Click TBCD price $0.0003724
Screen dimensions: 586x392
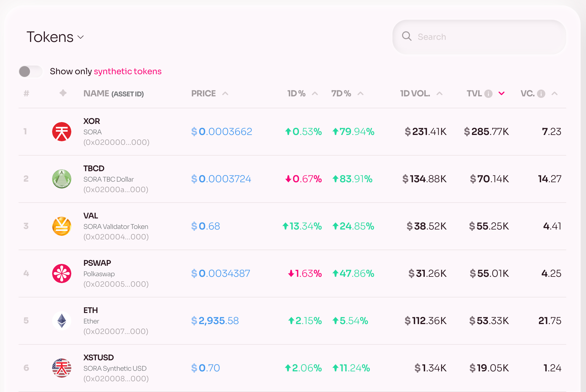221,179
